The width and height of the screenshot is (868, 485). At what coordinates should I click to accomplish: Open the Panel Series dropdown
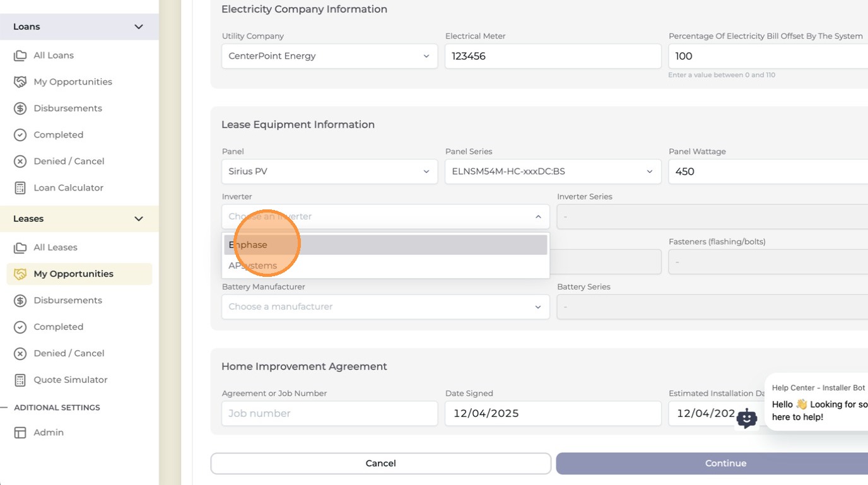tap(553, 172)
